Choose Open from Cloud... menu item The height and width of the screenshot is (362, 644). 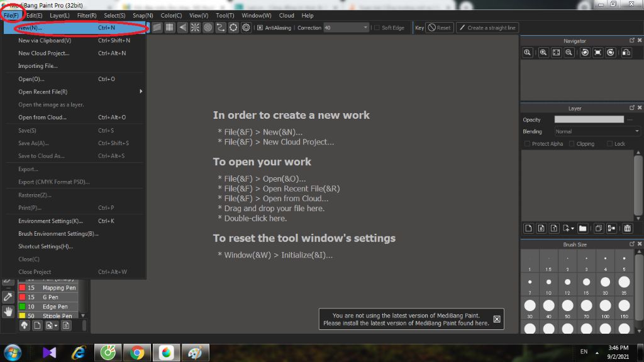point(75,117)
